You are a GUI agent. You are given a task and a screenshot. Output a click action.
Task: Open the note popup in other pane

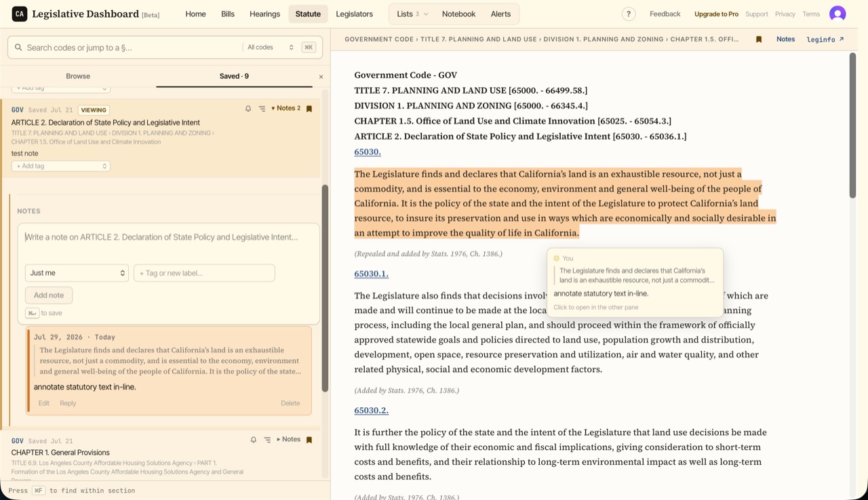pos(635,283)
